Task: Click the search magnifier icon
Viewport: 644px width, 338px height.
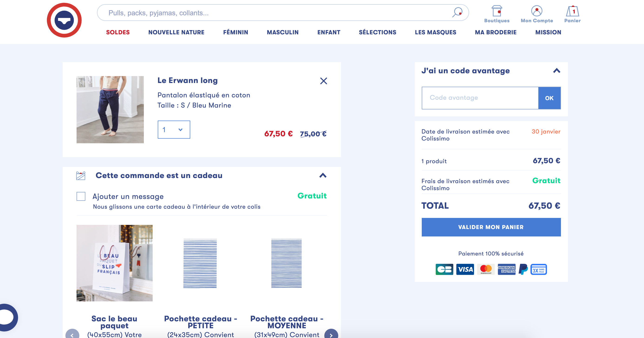Action: [457, 12]
